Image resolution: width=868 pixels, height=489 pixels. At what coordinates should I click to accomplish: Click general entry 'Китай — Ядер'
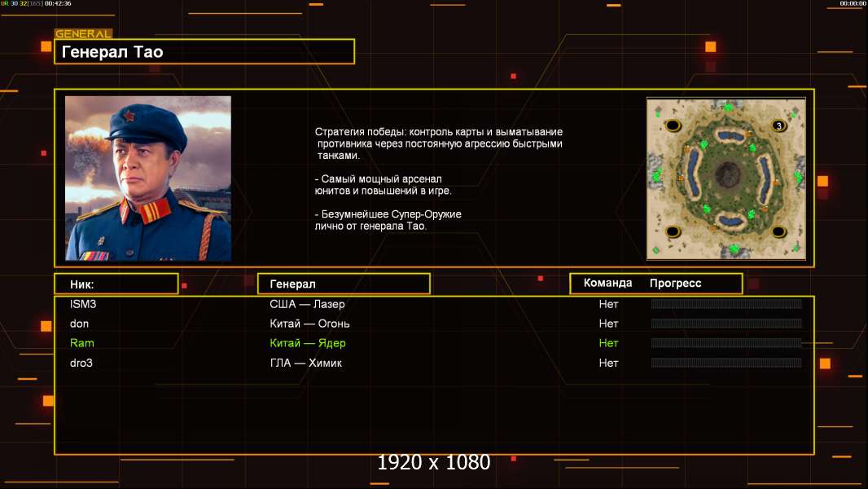click(308, 343)
